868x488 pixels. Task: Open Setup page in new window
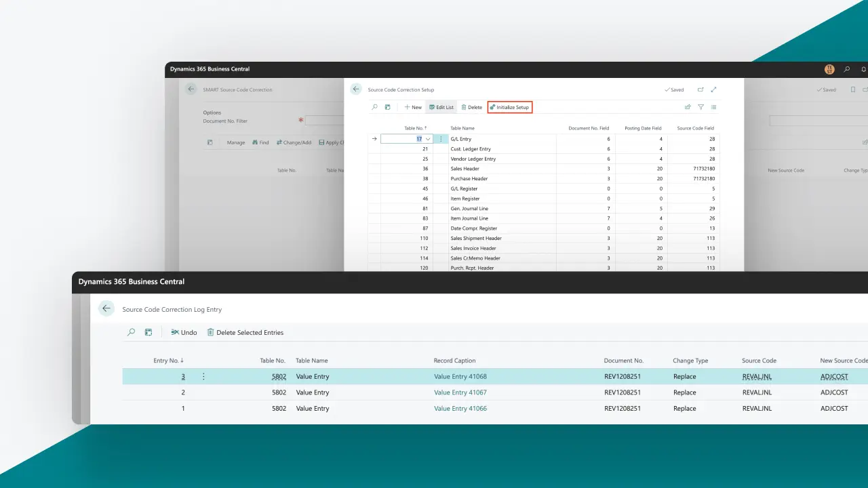[x=701, y=89]
